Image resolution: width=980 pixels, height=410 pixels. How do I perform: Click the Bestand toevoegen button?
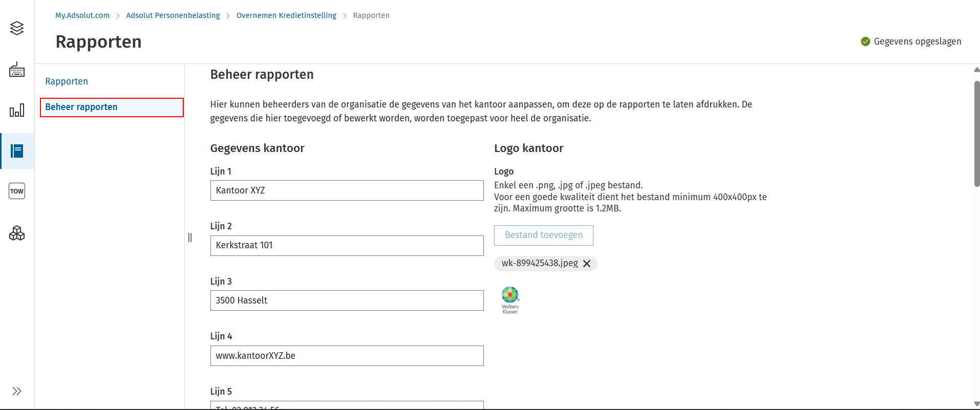point(543,235)
